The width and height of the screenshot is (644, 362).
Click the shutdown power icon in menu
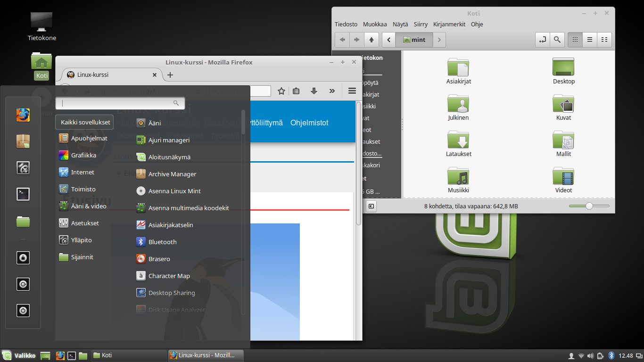coord(23,311)
